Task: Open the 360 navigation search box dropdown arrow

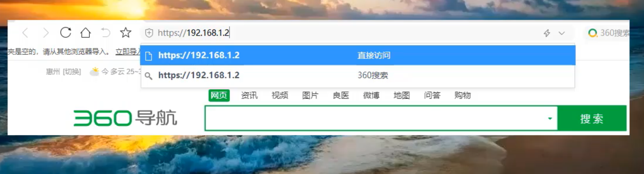Action: coord(550,118)
